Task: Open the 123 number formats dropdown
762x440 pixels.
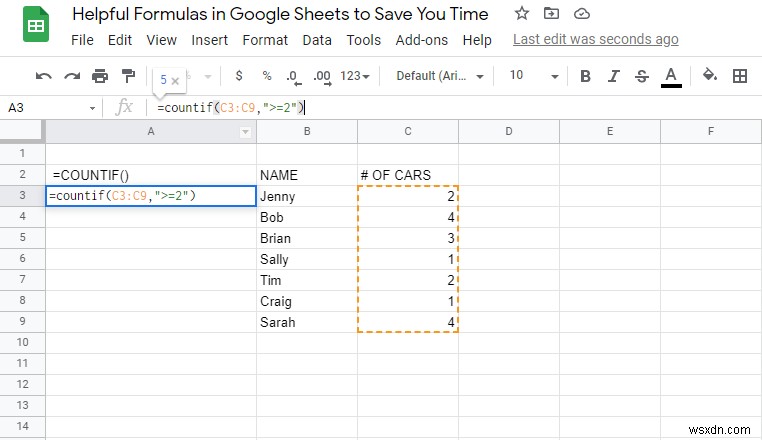Action: coord(355,76)
